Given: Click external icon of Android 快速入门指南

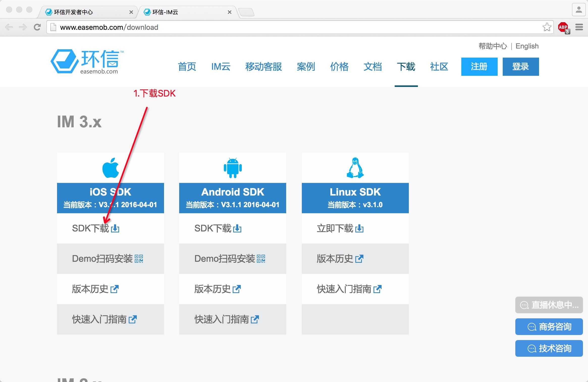Looking at the screenshot, I should 255,319.
